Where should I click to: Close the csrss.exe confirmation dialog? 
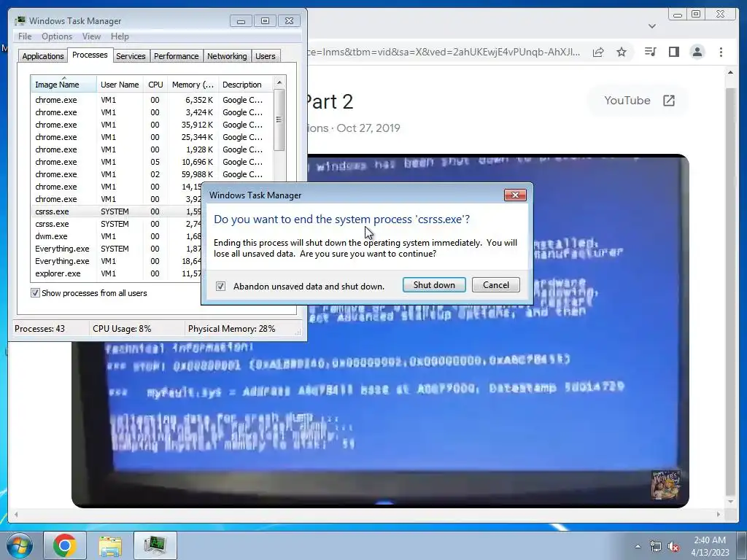pyautogui.click(x=515, y=195)
